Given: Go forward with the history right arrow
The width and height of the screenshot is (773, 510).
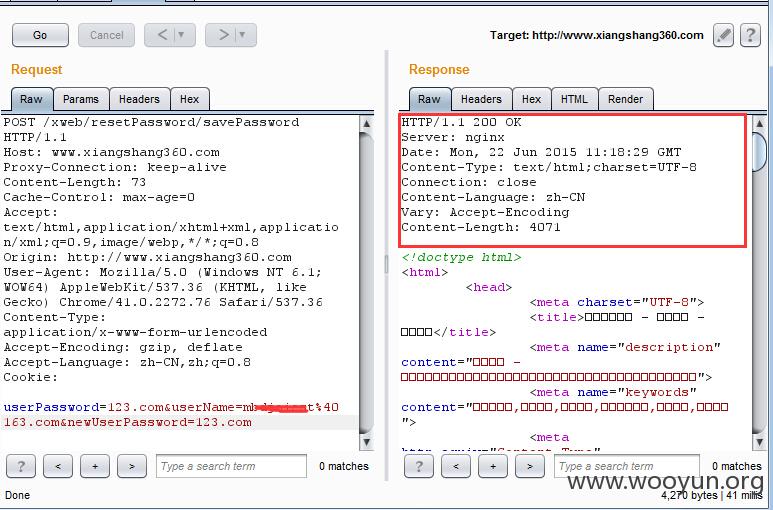Looking at the screenshot, I should coord(223,35).
